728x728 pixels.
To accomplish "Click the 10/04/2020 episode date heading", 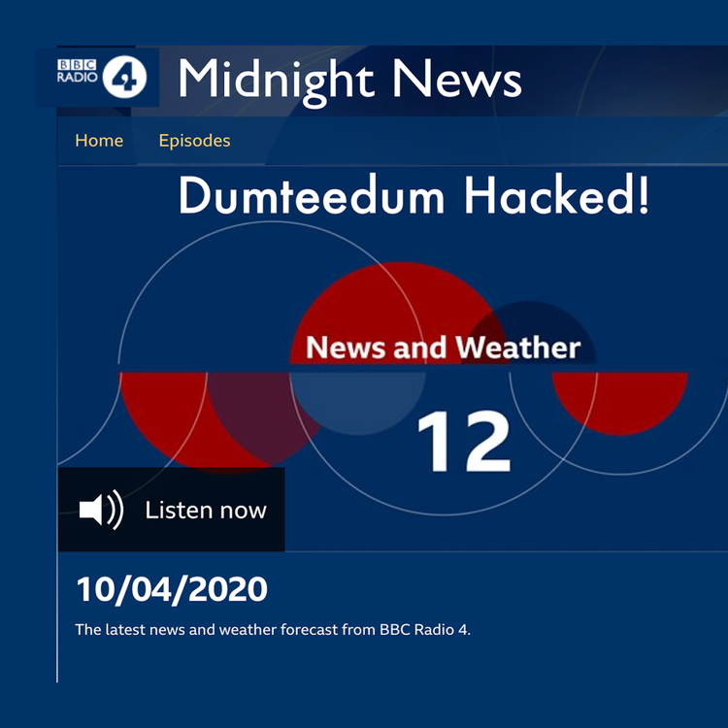I will 172,589.
